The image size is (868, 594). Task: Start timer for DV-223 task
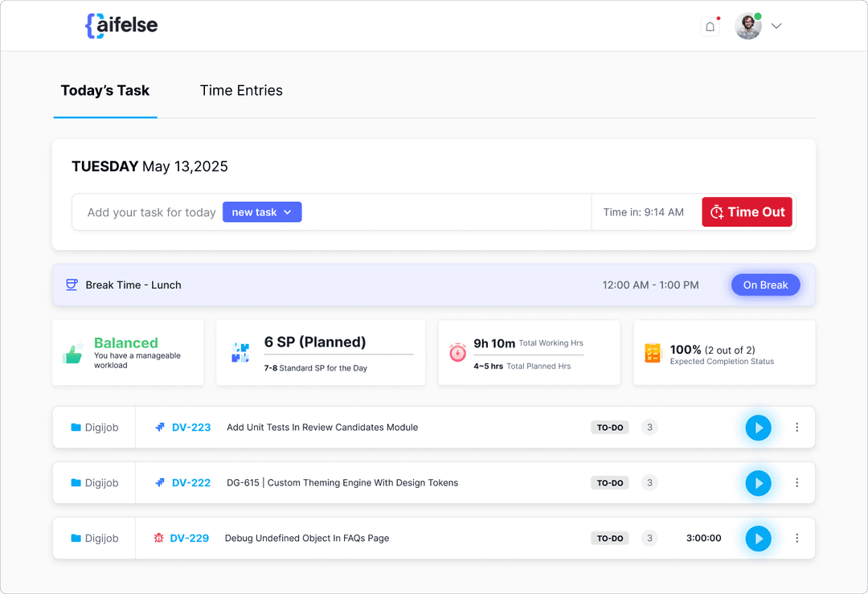pos(757,428)
